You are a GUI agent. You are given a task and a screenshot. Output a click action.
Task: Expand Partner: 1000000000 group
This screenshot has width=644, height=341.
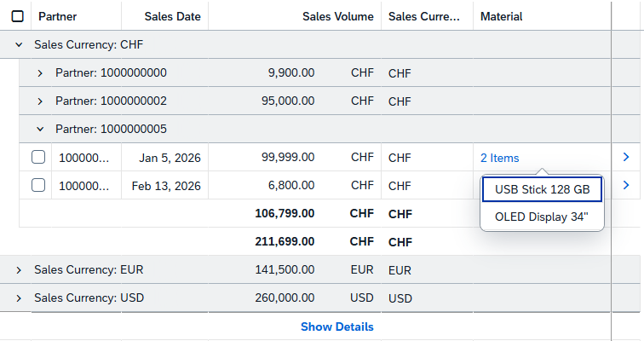pos(40,72)
